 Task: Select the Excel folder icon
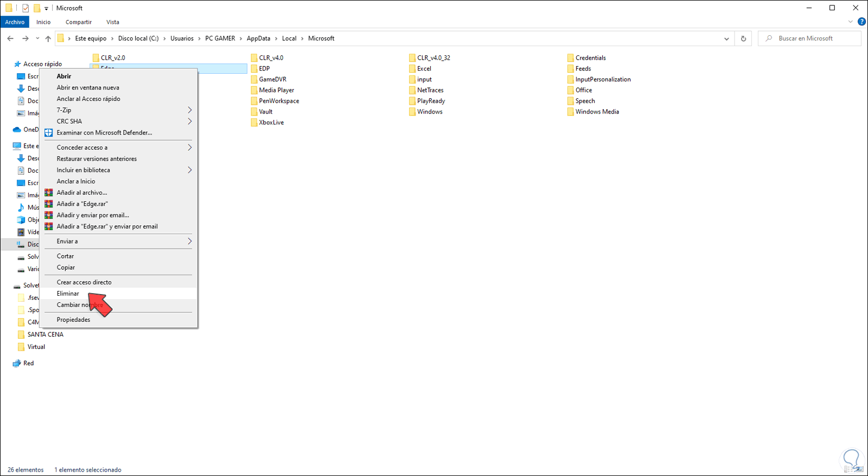coord(412,68)
